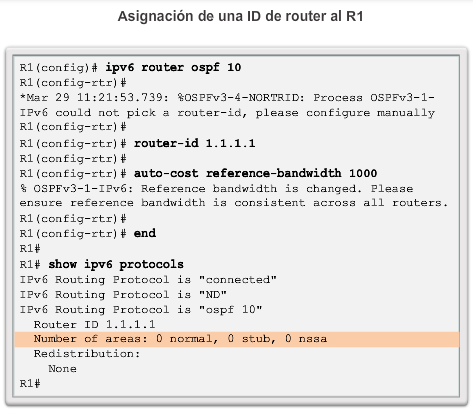Click "ensure reference bandwidth is consistent" line

tap(162, 203)
